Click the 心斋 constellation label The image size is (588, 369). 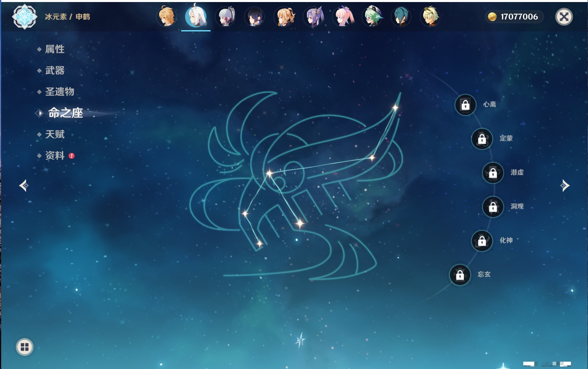pyautogui.click(x=489, y=104)
